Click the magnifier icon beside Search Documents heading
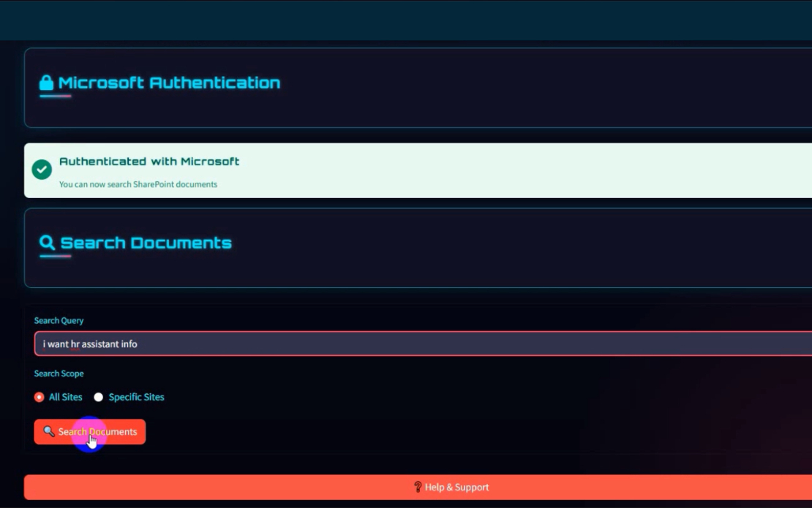The height and width of the screenshot is (508, 812). [47, 242]
